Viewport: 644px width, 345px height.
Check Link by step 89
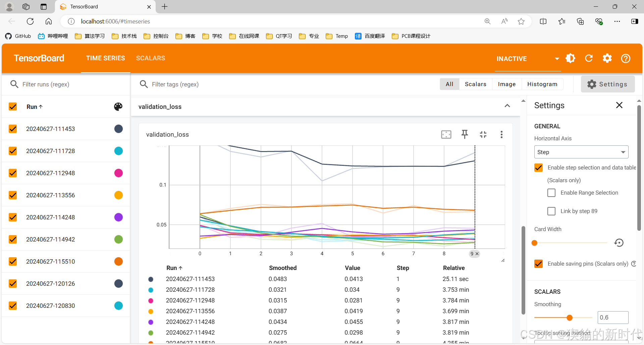pyautogui.click(x=551, y=211)
